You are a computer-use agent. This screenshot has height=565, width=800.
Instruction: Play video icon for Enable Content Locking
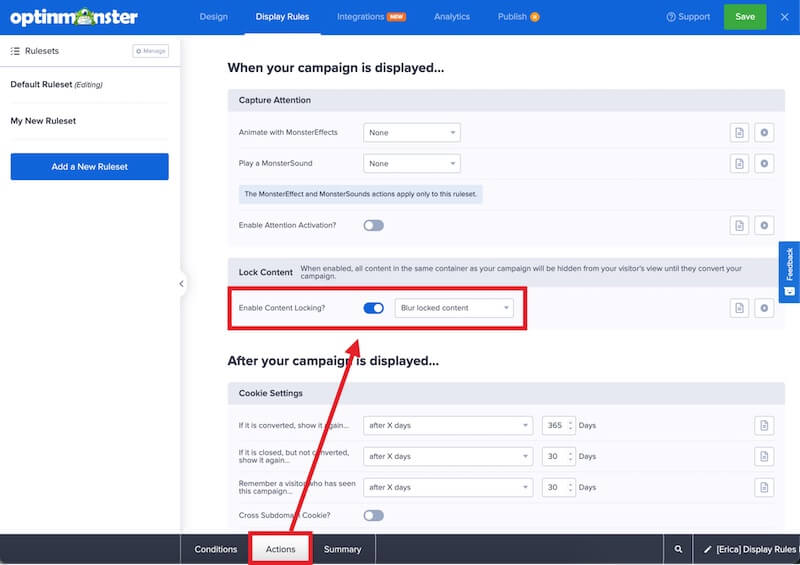(764, 308)
